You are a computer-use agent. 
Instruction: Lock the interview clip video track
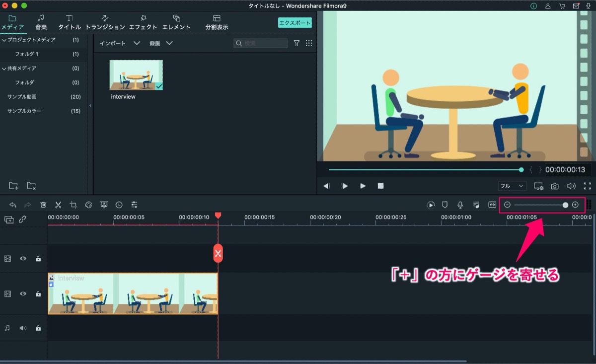click(38, 293)
